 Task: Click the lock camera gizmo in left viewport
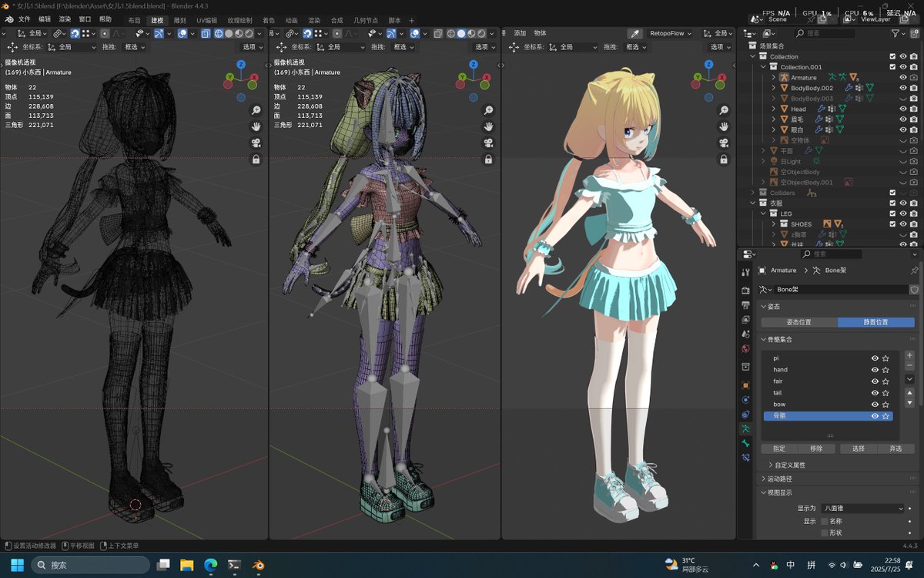tap(256, 160)
